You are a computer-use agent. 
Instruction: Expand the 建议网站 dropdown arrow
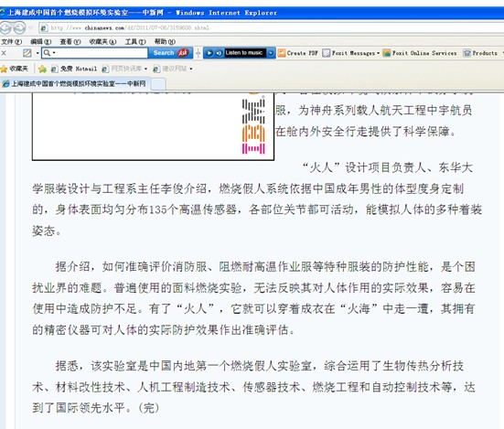191,69
